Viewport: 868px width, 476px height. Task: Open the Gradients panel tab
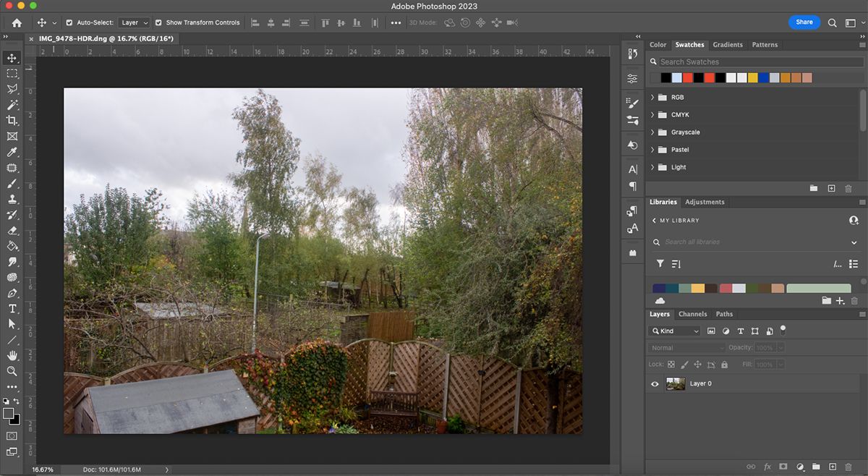tap(728, 44)
